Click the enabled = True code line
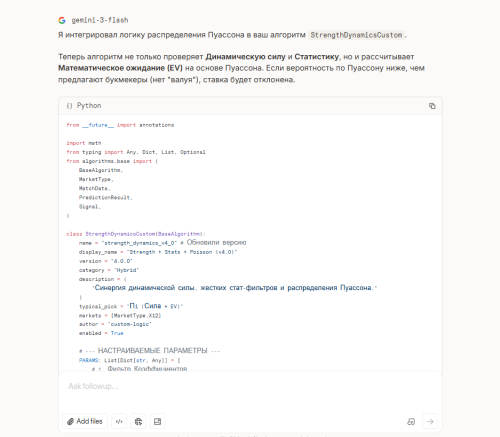This screenshot has height=437, width=500. click(x=101, y=333)
